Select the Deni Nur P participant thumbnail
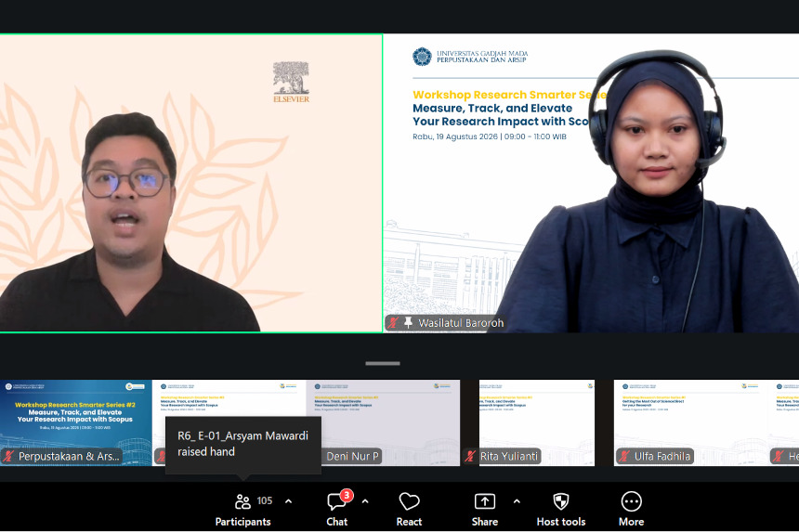Viewport: 799px width, 532px height. (383, 422)
